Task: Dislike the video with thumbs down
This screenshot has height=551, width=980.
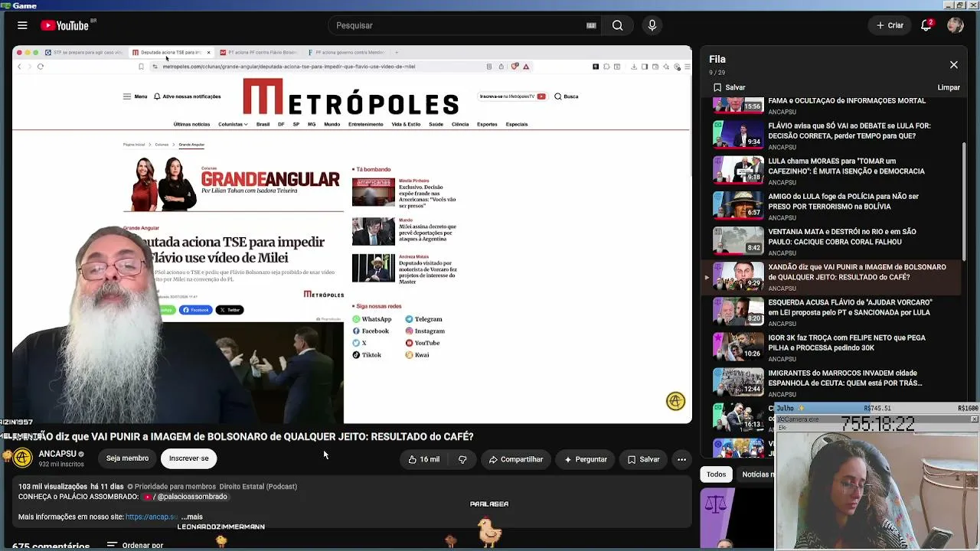Action: click(x=462, y=459)
